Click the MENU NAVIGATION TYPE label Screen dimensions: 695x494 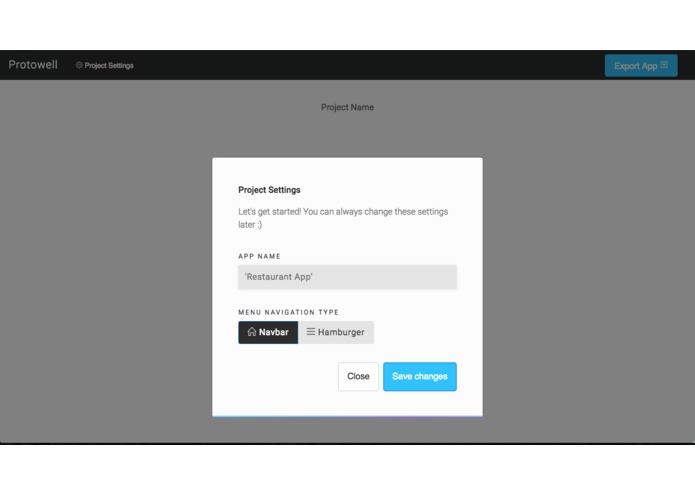click(x=289, y=312)
